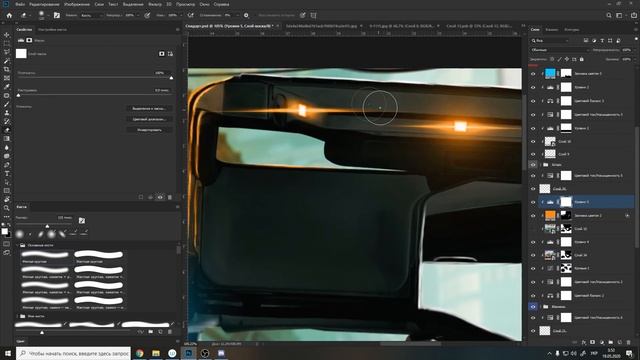
Task: Select the Crop tool
Action: (x=7, y=69)
